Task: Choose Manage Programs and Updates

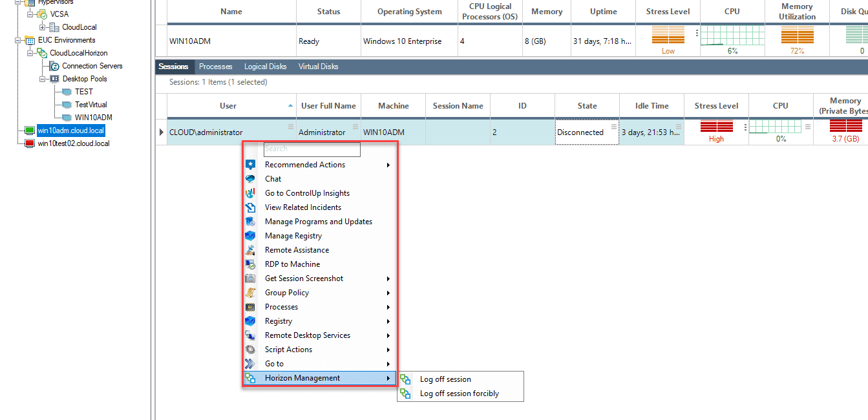Action: (318, 222)
